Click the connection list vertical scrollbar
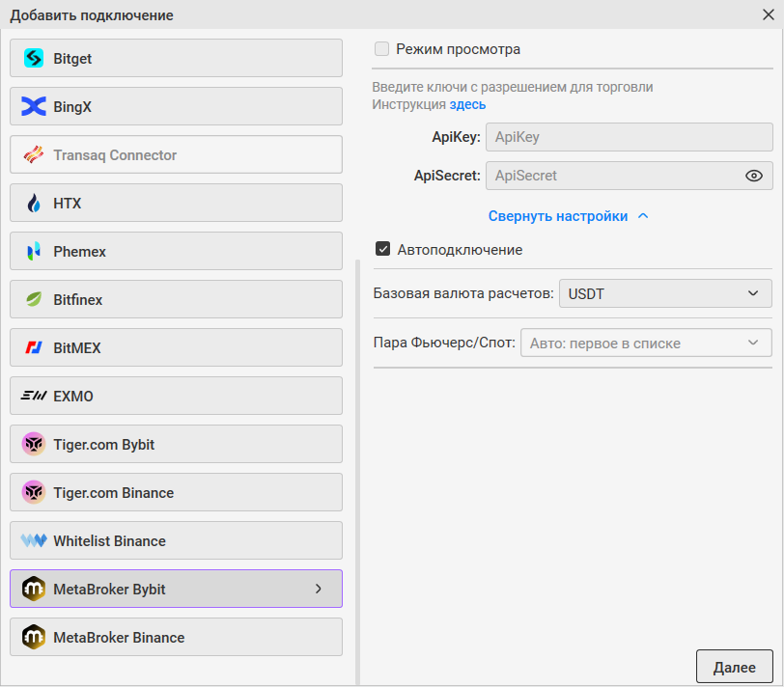 click(357, 472)
